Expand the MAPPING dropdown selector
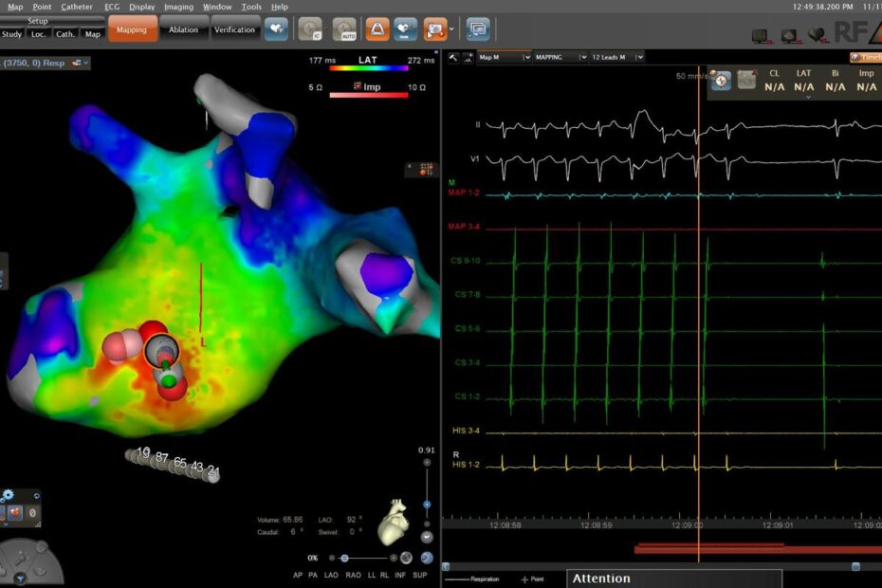Screen dimensions: 882x588 [x=560, y=57]
